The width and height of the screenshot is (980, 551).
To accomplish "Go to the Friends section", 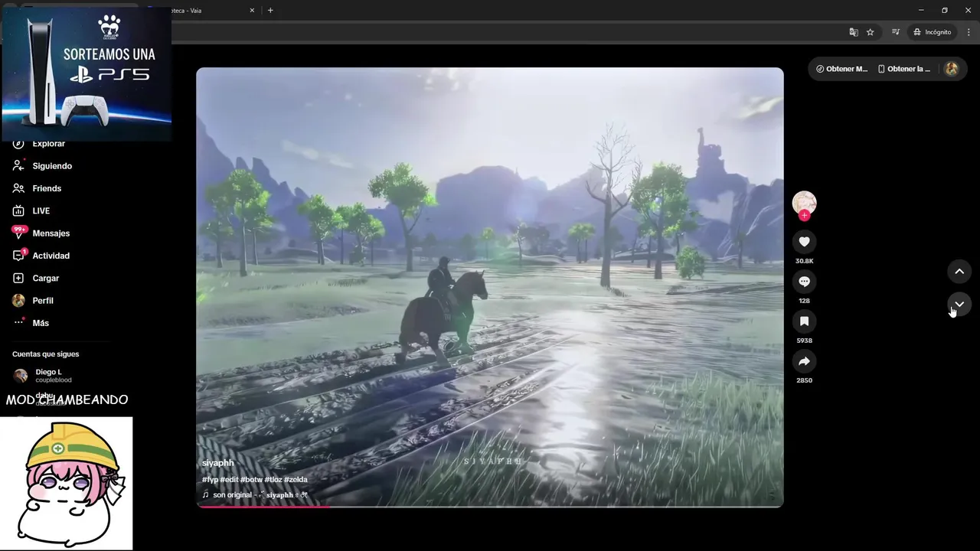I will 47,188.
